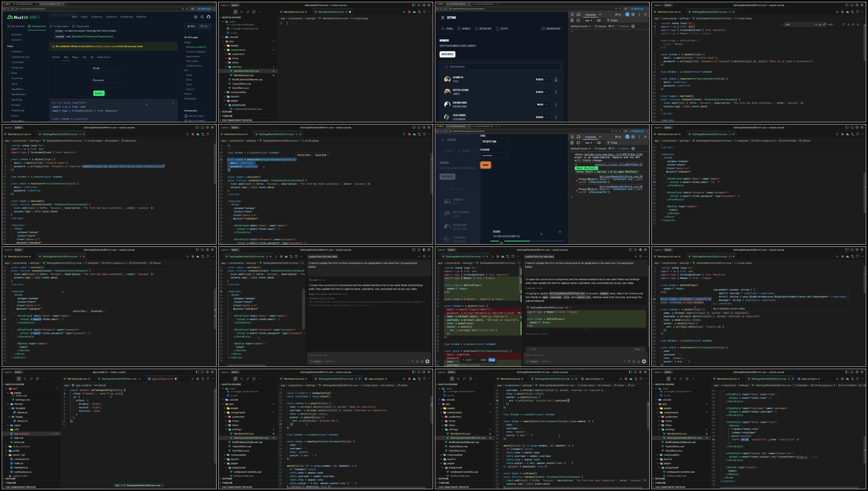Click the Edit this page link in the Nuxt UI docs

tap(194, 116)
